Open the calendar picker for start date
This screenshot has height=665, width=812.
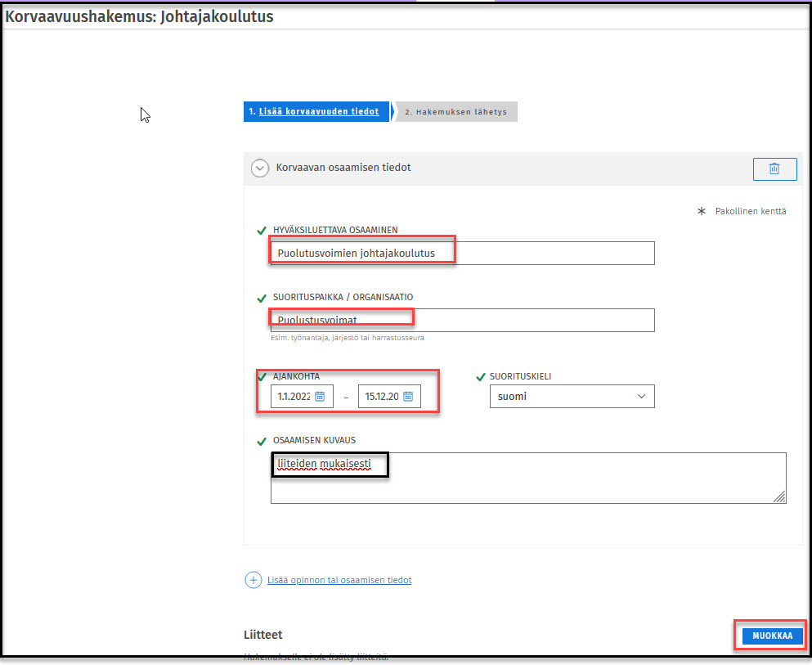tap(320, 396)
